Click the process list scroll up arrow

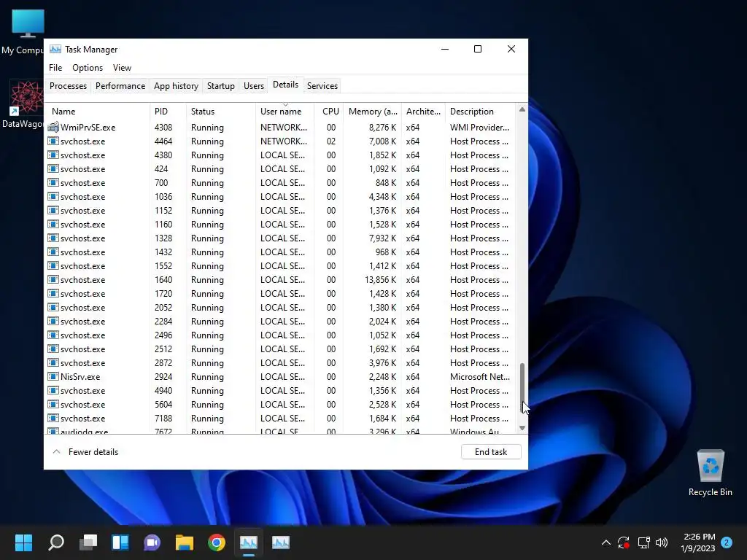[x=522, y=109]
